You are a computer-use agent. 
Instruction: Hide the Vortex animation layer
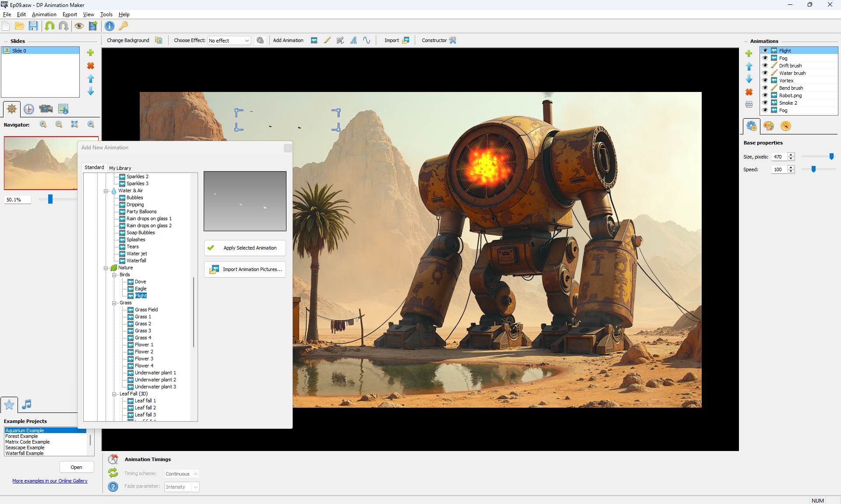pos(765,81)
